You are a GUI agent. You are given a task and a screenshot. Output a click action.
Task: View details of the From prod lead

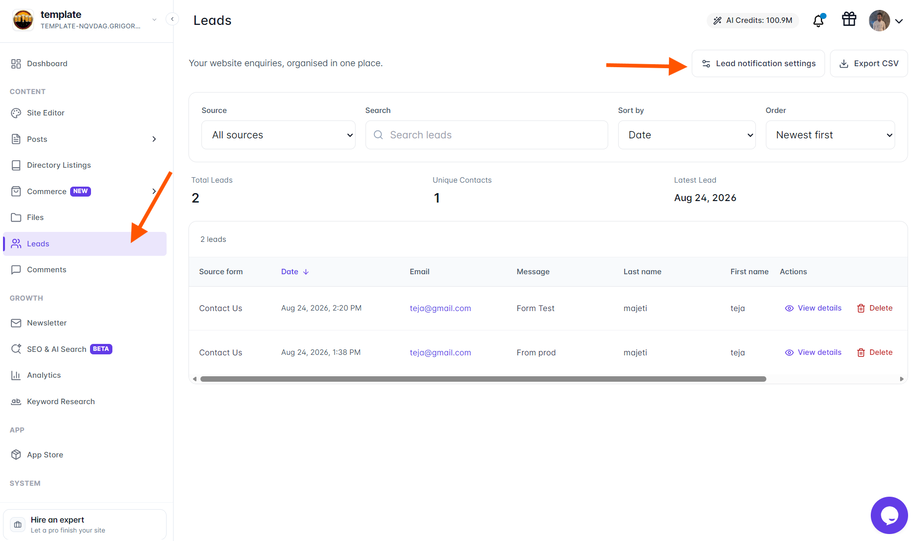pyautogui.click(x=813, y=353)
